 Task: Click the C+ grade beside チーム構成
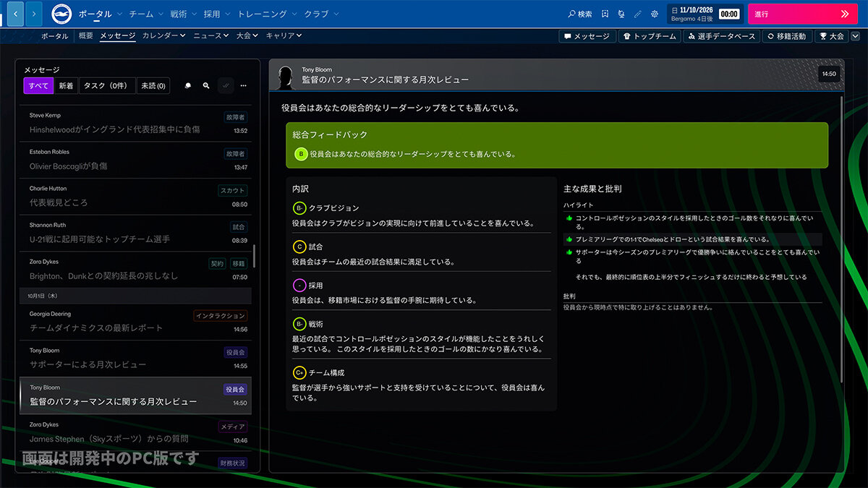[299, 372]
